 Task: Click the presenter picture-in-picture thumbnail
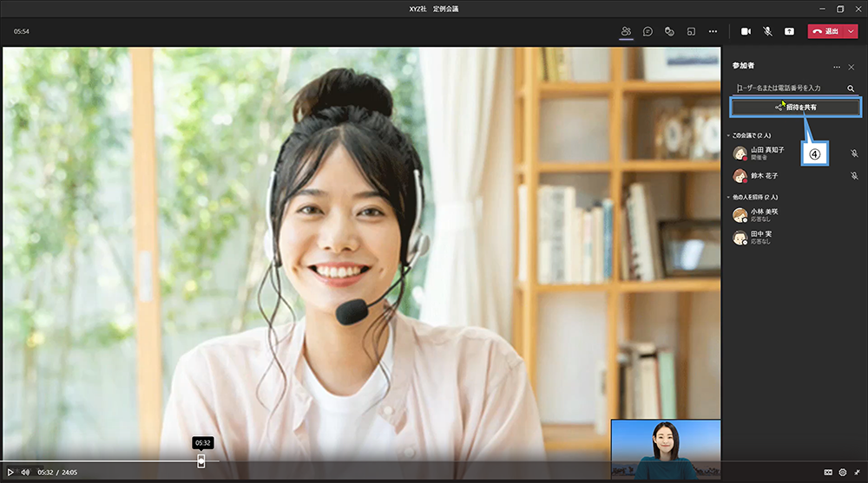666,449
